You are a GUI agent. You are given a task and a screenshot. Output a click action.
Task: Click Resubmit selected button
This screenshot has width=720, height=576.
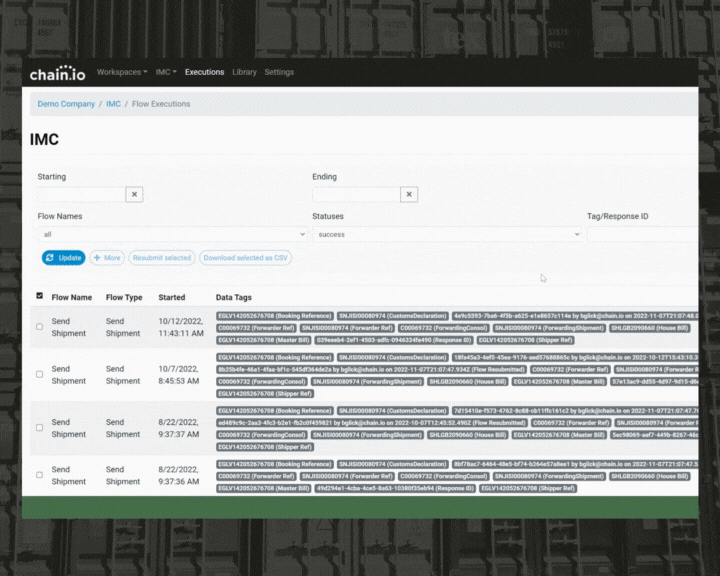[162, 258]
